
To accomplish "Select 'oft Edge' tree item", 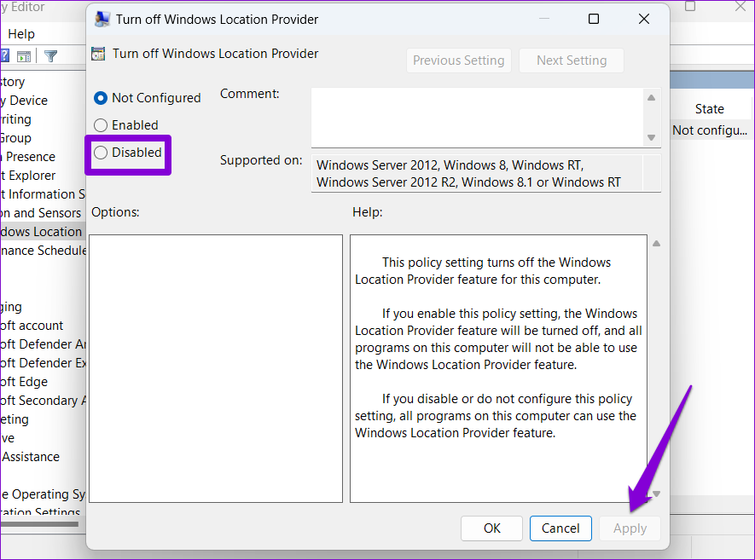I will 24,382.
